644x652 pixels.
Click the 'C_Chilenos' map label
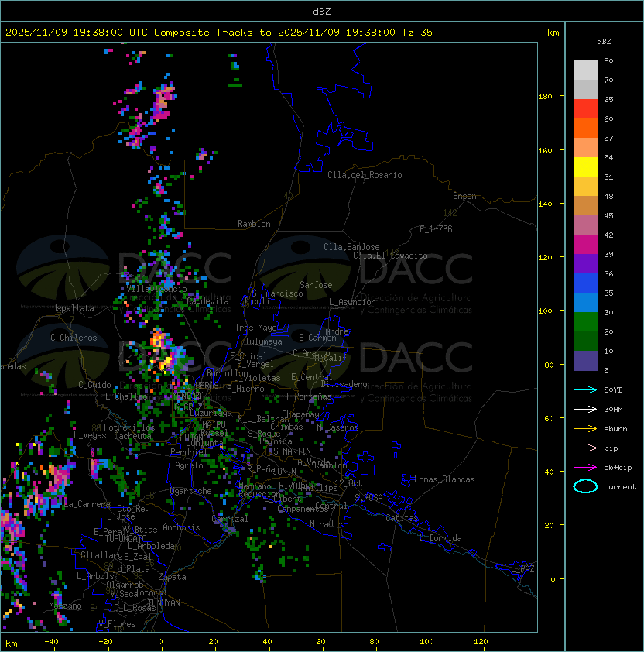[74, 338]
